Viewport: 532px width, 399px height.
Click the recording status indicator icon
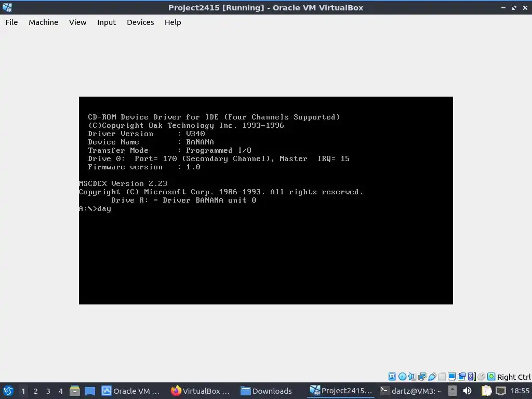pyautogui.click(x=461, y=376)
